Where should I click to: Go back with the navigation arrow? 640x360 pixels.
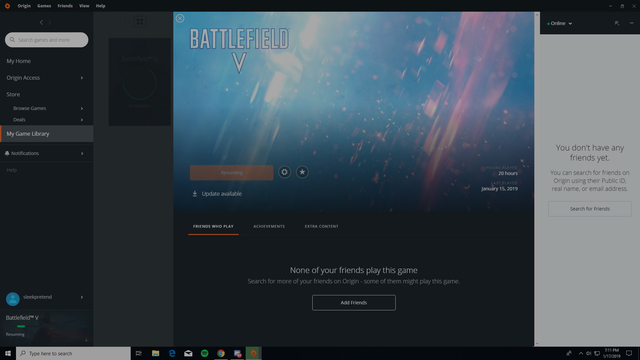tap(41, 22)
